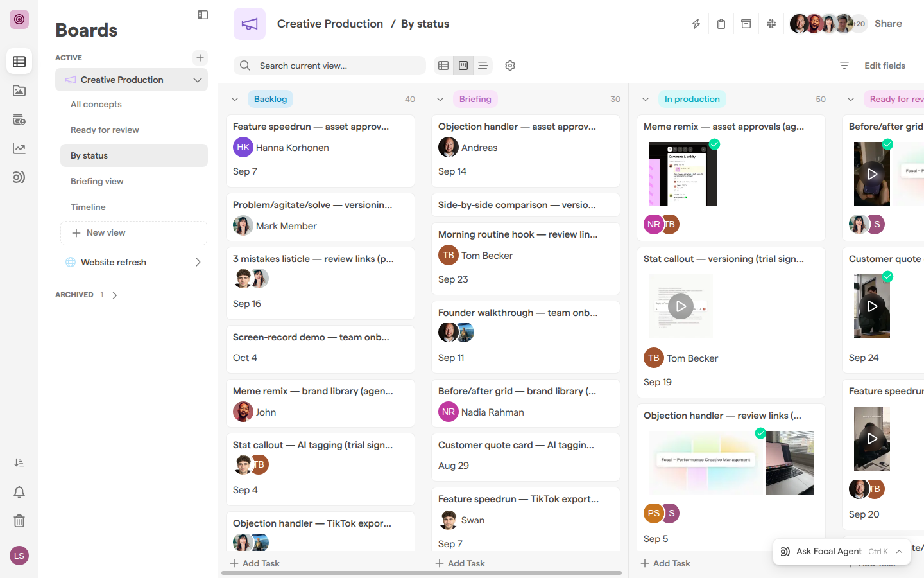Screen dimensions: 924x578
Task: Expand the Website refresh board
Action: point(198,262)
